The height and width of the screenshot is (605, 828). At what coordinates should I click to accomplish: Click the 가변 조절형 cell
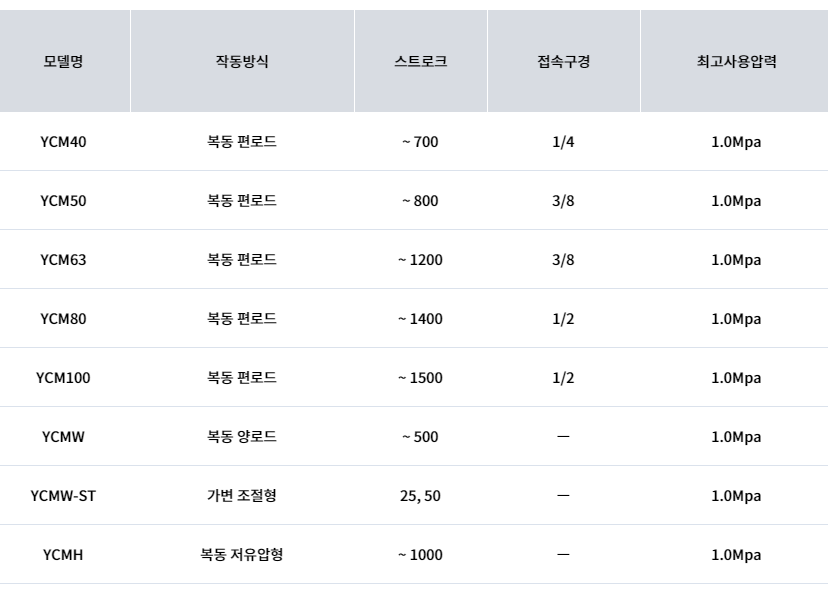[242, 496]
